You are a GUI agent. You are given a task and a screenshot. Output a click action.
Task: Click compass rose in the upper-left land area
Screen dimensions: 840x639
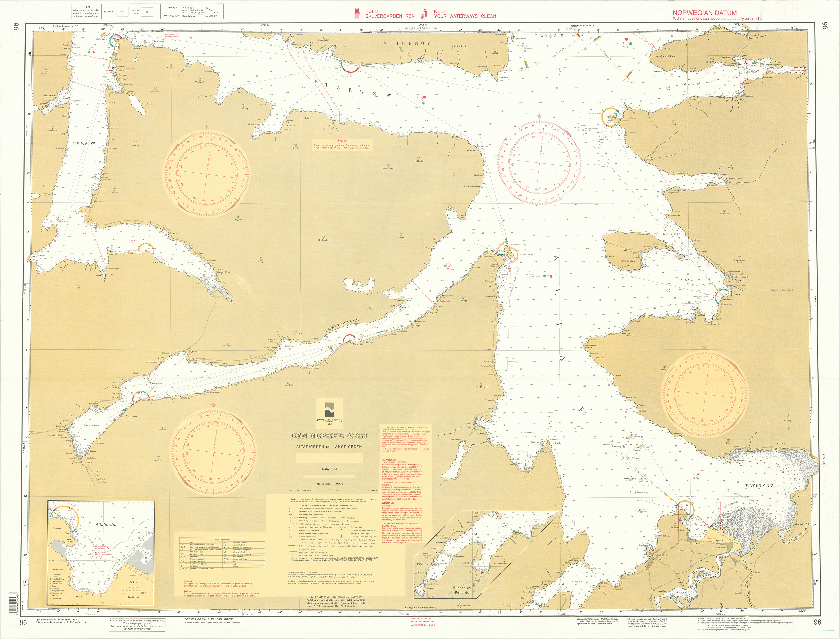(207, 174)
